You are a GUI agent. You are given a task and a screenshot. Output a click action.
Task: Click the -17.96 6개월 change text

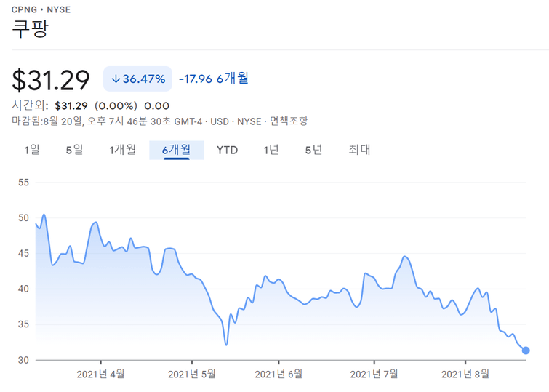214,79
